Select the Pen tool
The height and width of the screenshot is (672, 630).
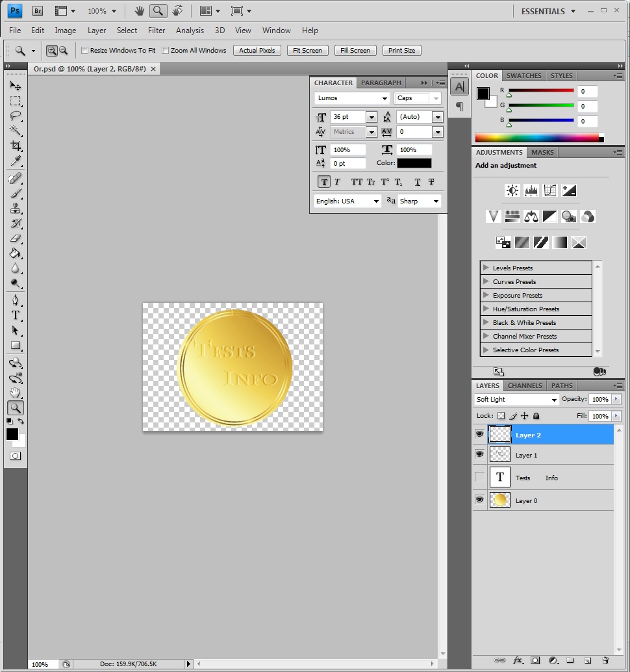(16, 300)
